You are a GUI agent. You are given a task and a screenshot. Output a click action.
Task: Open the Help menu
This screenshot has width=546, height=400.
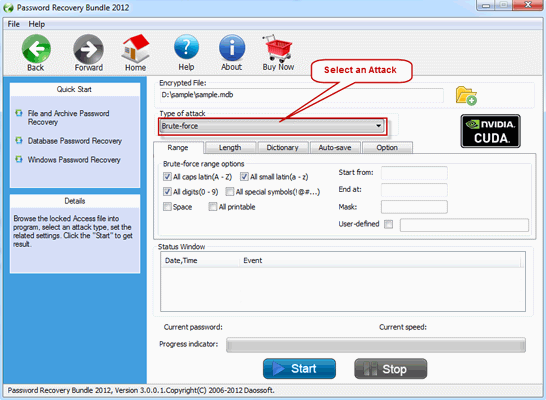tap(37, 24)
